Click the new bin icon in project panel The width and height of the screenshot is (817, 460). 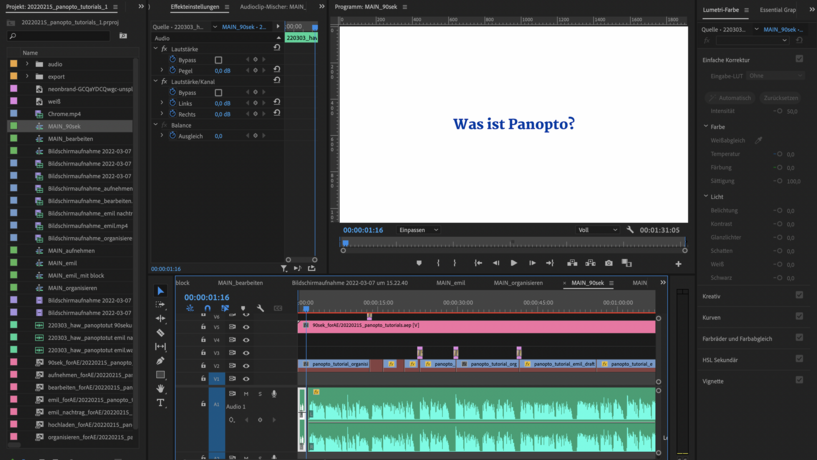click(x=123, y=36)
